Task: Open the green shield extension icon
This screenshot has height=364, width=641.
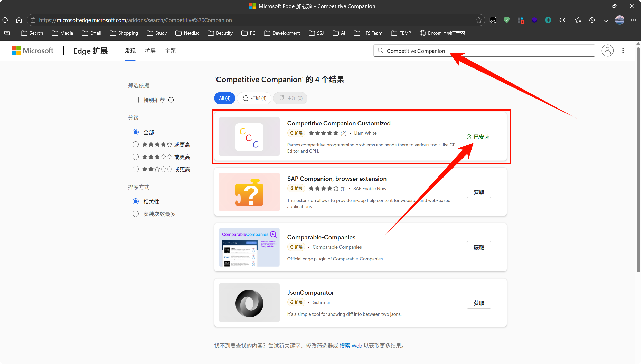Action: coord(506,20)
